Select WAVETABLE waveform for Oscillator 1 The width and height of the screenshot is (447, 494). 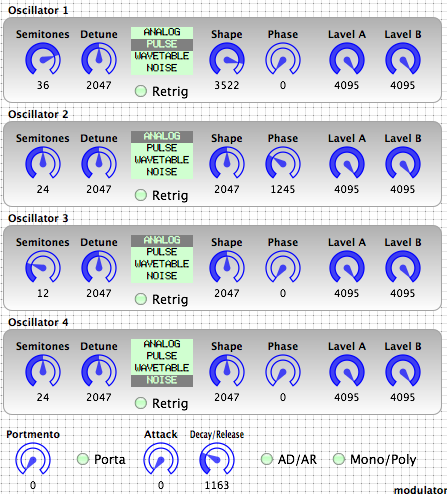tap(162, 56)
